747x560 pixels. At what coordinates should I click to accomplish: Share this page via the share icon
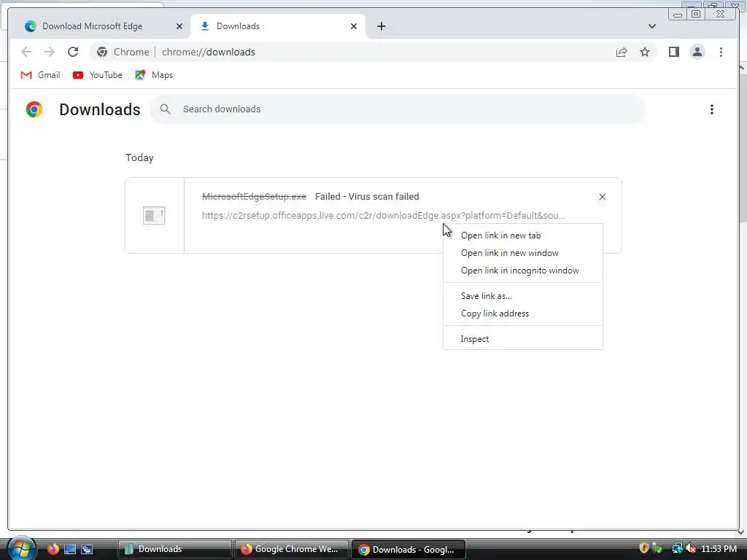click(x=622, y=52)
